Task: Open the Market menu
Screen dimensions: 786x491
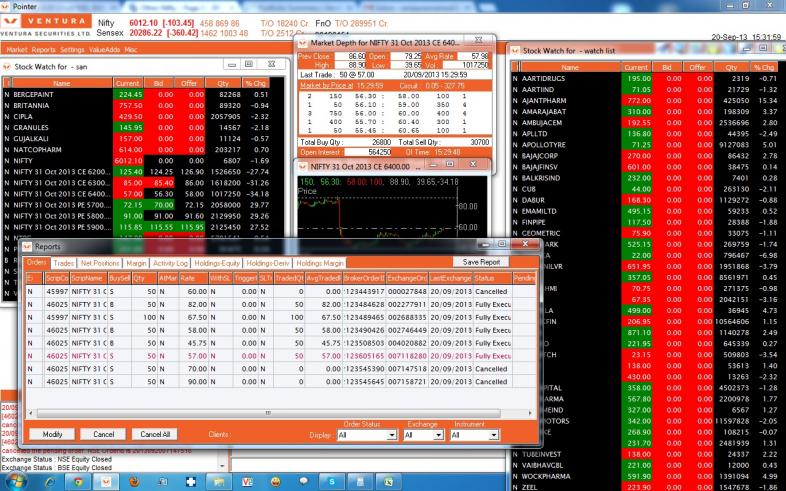Action: pos(17,50)
